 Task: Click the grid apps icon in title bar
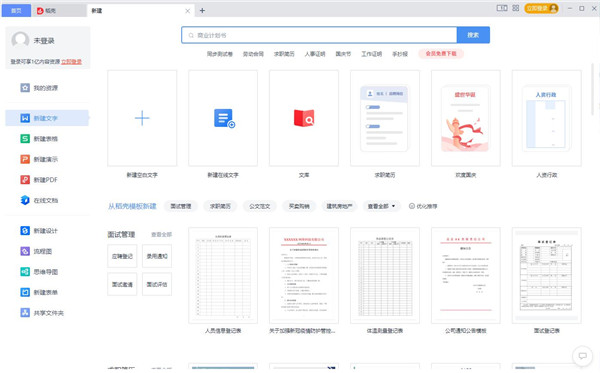516,8
